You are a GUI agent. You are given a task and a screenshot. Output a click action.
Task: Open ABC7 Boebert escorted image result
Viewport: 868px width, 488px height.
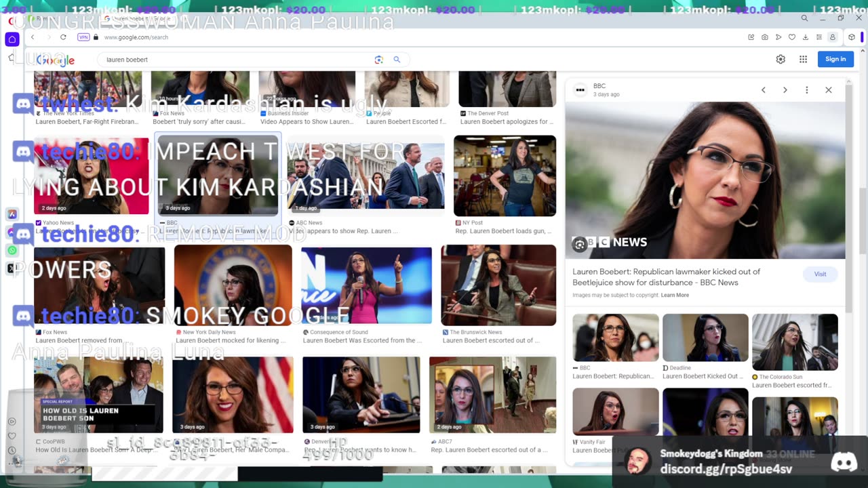click(x=492, y=394)
